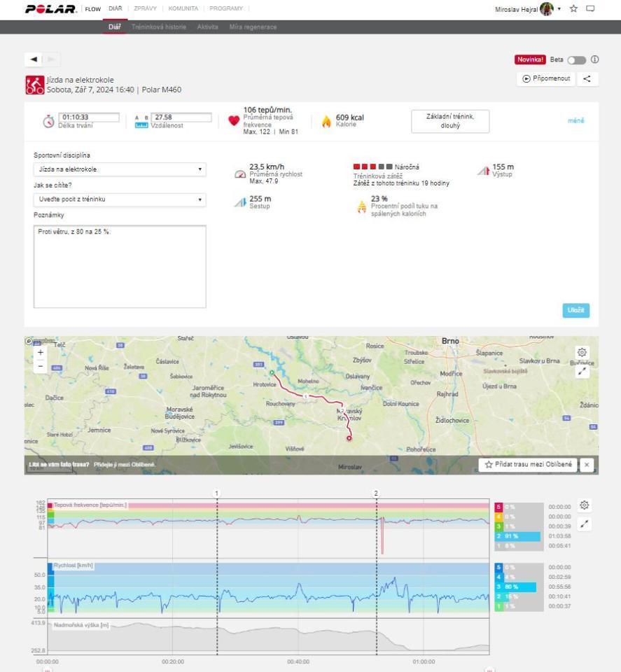Open the Sportovní disciplína dropdown
Viewport: 621px width, 672px height.
pyautogui.click(x=120, y=169)
